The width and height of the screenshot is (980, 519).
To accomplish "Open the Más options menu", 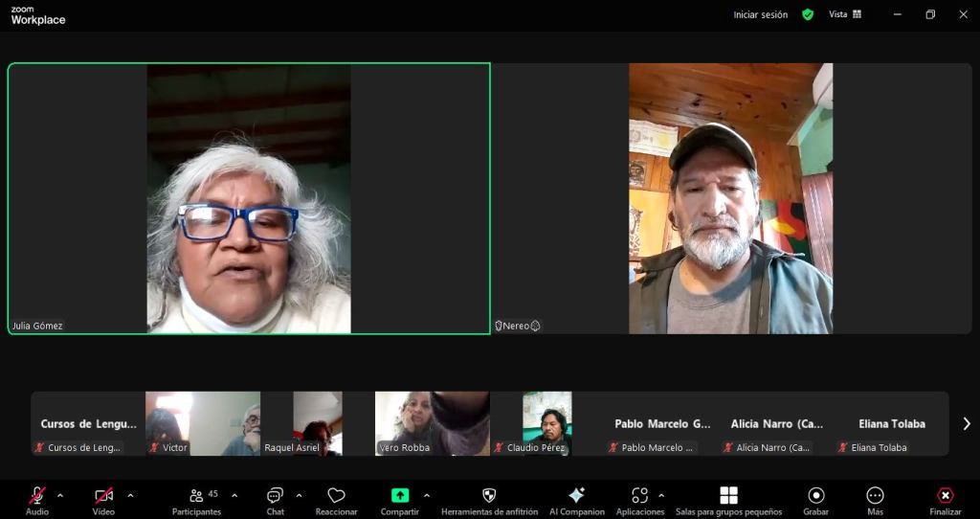I will coord(875,495).
